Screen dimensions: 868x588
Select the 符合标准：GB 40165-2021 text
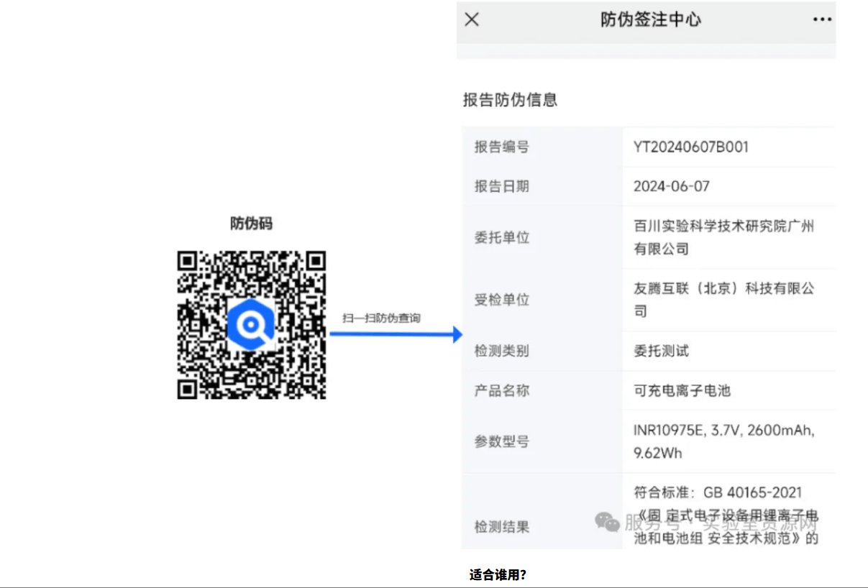(718, 492)
